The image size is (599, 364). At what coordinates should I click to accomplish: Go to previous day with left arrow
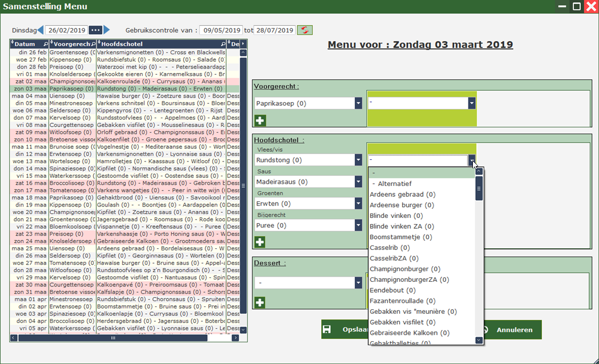coord(41,30)
